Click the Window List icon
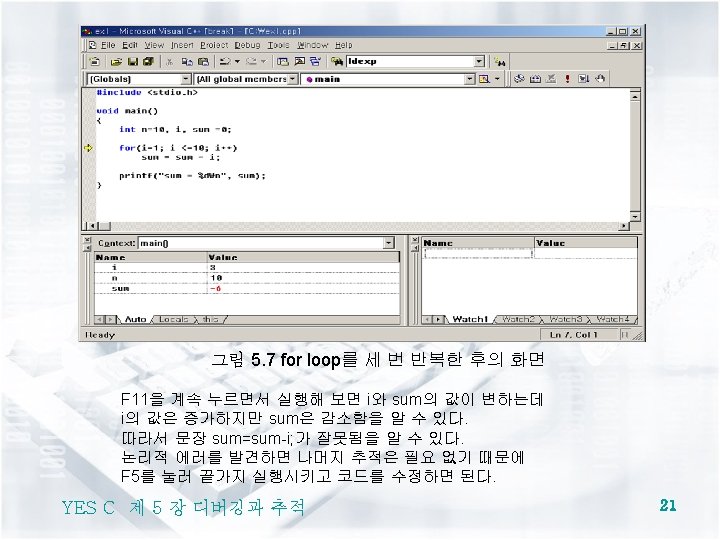Viewport: 720px width, 540px height. click(x=315, y=62)
